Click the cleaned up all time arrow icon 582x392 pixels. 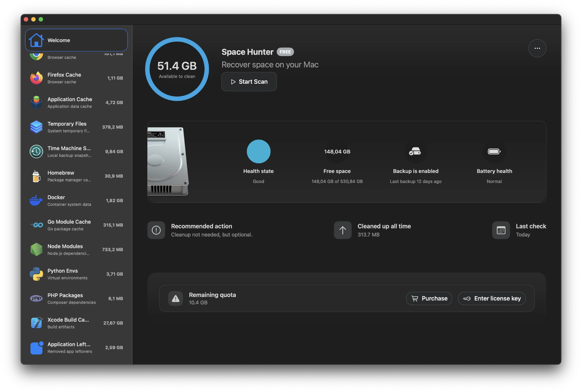(342, 230)
